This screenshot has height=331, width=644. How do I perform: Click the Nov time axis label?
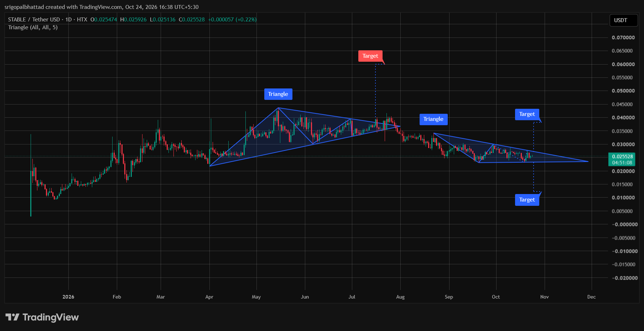(545, 297)
